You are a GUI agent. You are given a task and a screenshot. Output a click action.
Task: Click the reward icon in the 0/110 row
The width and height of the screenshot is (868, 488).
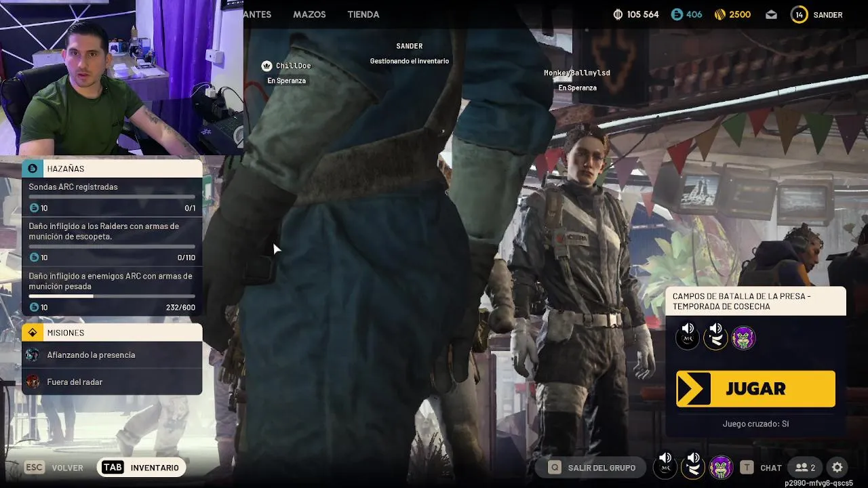pyautogui.click(x=34, y=258)
